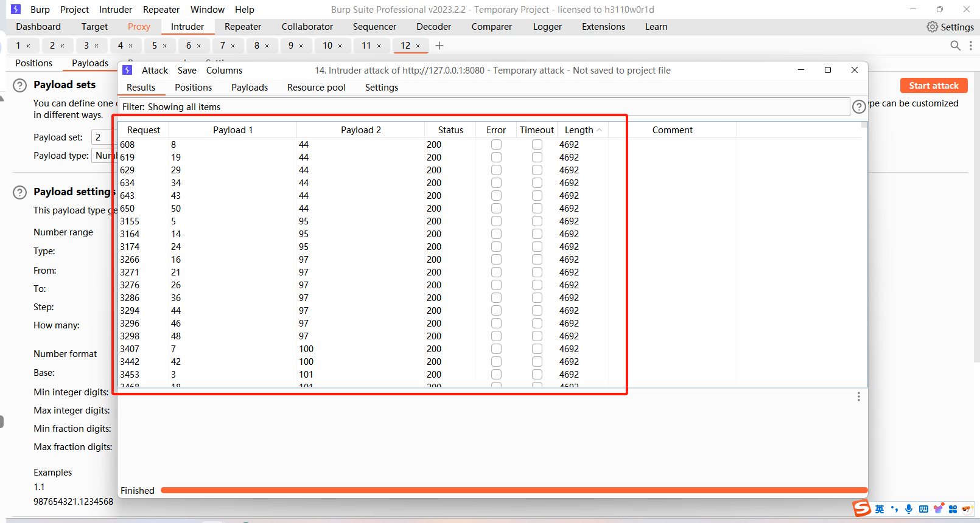980x523 pixels.
Task: Click the Start attack button
Action: tap(934, 86)
